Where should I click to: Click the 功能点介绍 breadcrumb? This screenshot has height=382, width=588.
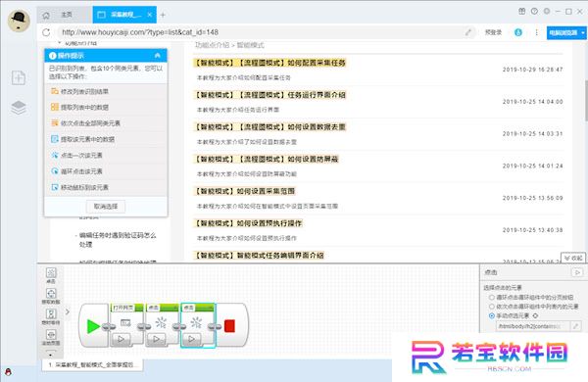212,45
